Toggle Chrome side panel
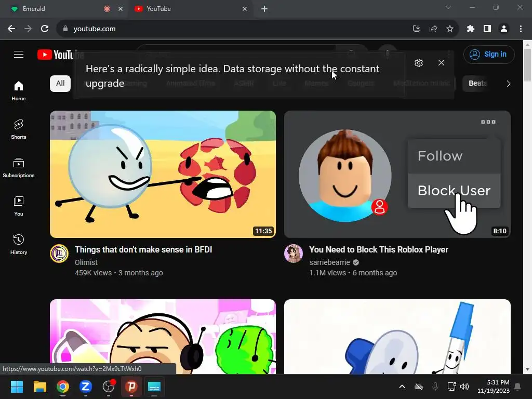The width and height of the screenshot is (532, 399). point(487,29)
